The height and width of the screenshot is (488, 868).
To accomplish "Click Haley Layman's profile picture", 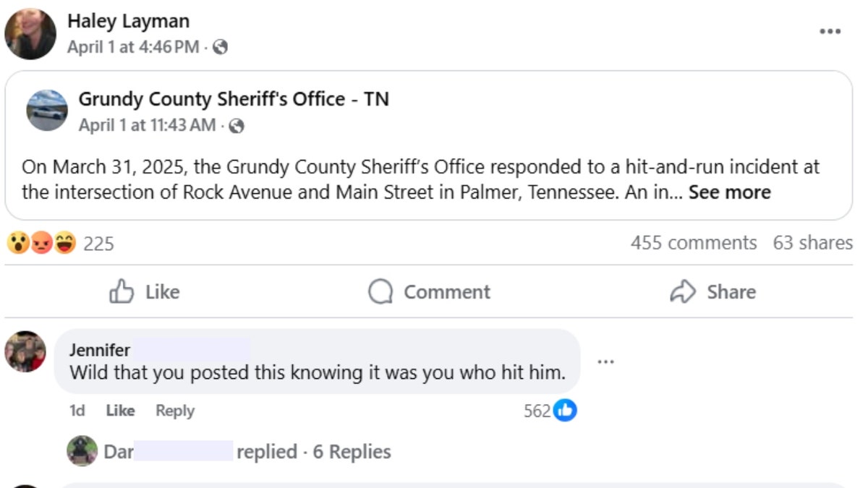I will pyautogui.click(x=30, y=34).
